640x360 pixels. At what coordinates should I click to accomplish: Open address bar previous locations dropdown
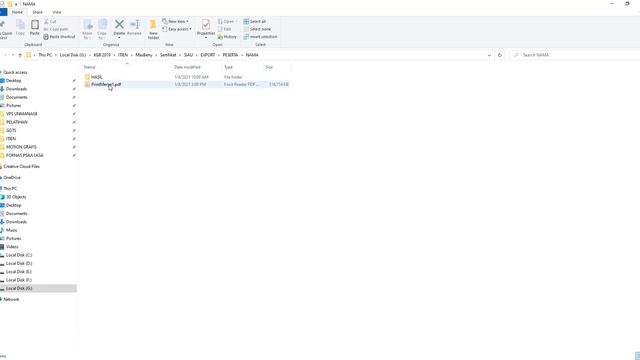(489, 55)
